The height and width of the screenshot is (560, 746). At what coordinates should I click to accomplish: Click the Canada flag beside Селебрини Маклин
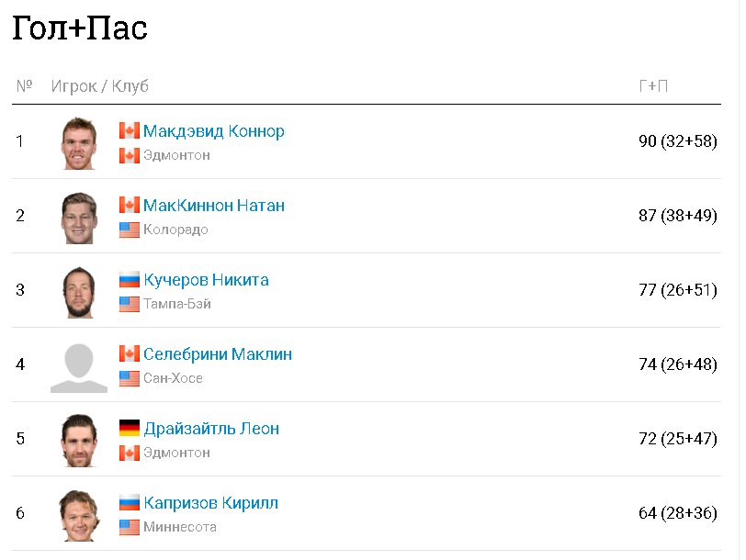(129, 353)
